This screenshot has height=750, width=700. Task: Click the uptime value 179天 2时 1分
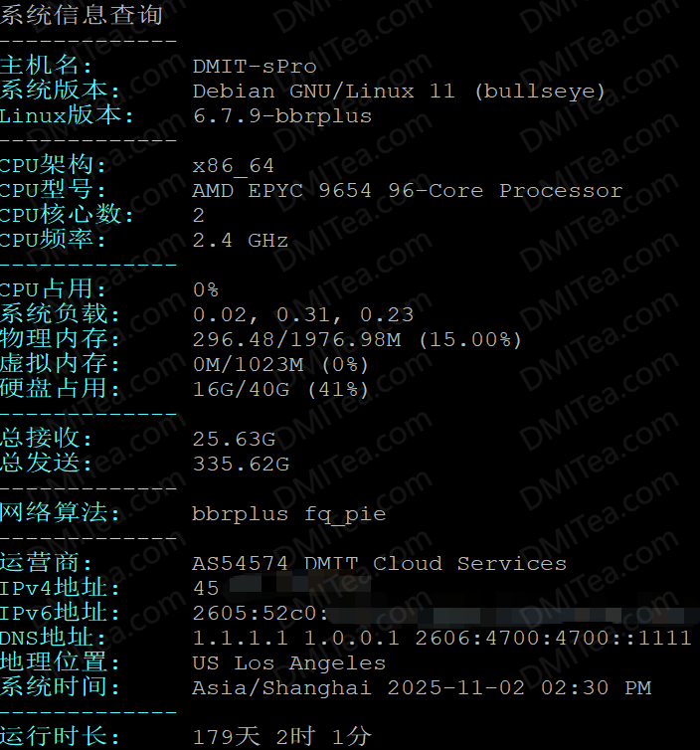pyautogui.click(x=281, y=737)
